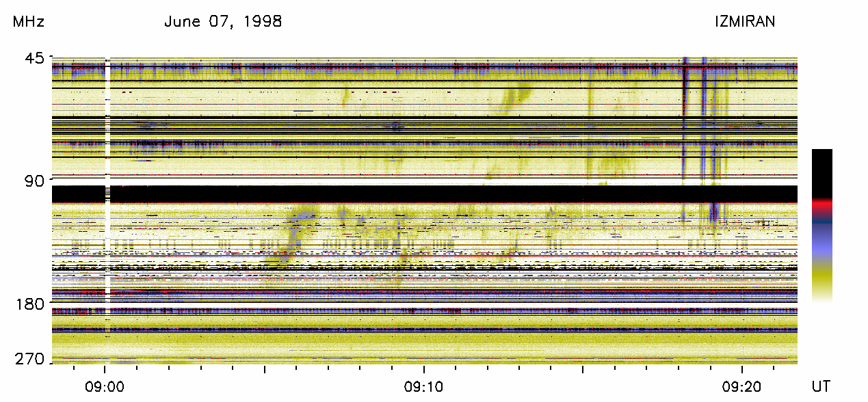The image size is (868, 402).
Task: Click the 270 MHz frequency tick label
Action: [29, 359]
